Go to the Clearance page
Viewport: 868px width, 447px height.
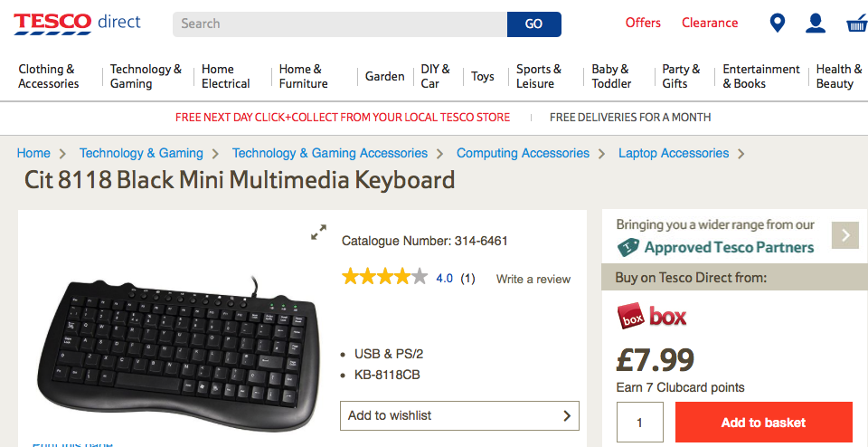tap(710, 23)
